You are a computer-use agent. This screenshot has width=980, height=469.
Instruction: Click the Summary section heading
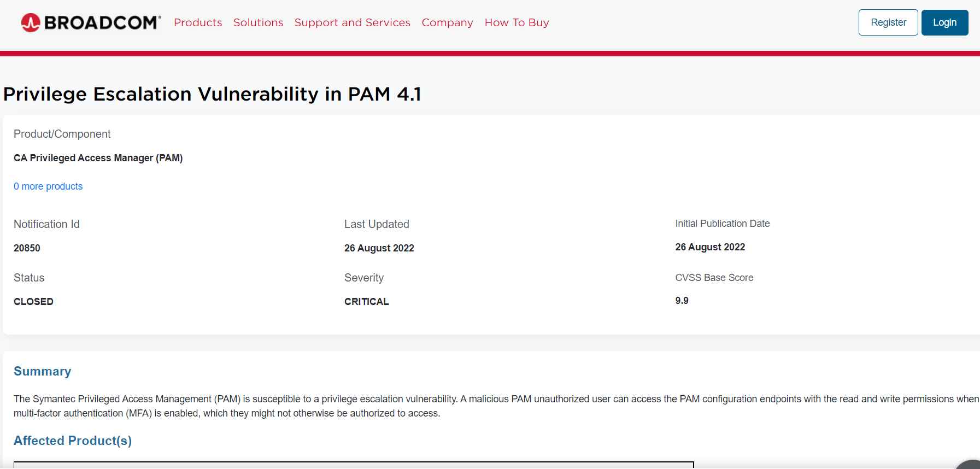point(43,371)
